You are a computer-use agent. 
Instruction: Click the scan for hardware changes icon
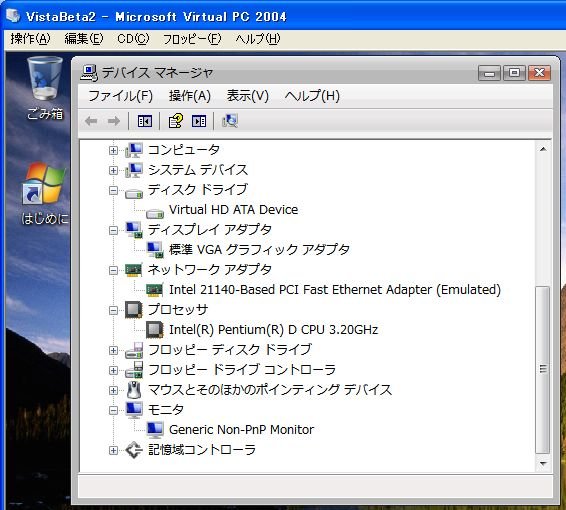230,121
